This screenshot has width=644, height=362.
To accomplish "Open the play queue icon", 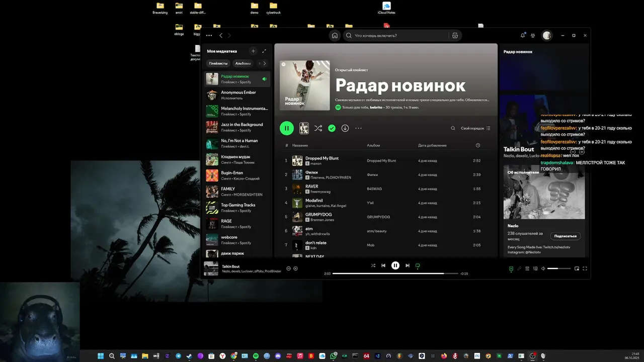I will pyautogui.click(x=527, y=268).
